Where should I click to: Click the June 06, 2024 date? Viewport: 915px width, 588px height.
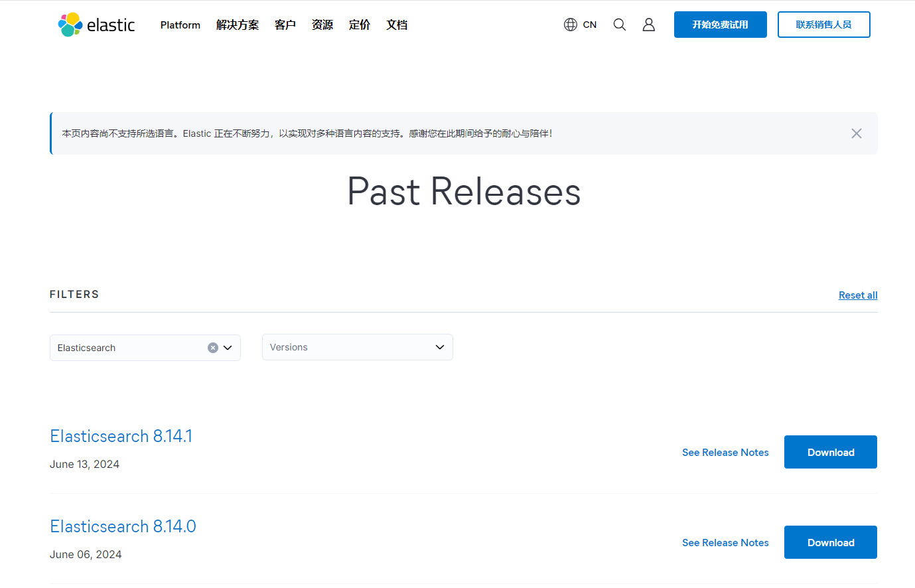pos(86,555)
